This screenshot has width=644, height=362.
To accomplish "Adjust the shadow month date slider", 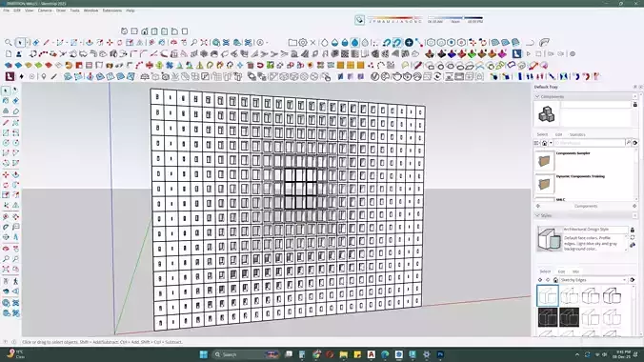I will point(395,18).
